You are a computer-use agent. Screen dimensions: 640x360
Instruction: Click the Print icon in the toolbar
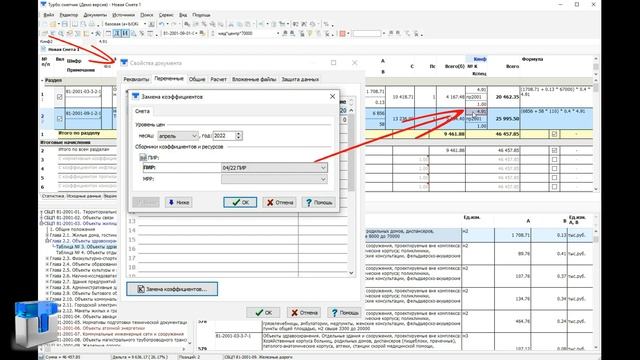(x=92, y=24)
